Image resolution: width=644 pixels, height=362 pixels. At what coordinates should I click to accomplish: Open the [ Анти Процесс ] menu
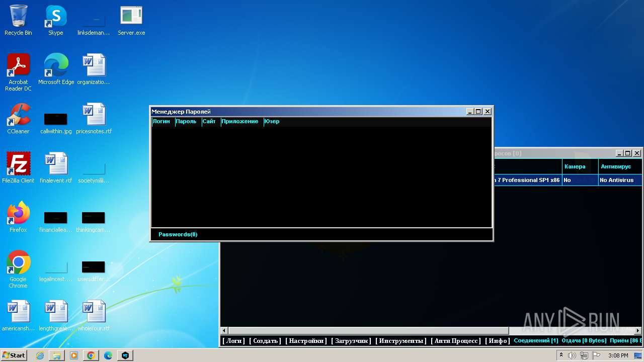click(456, 341)
